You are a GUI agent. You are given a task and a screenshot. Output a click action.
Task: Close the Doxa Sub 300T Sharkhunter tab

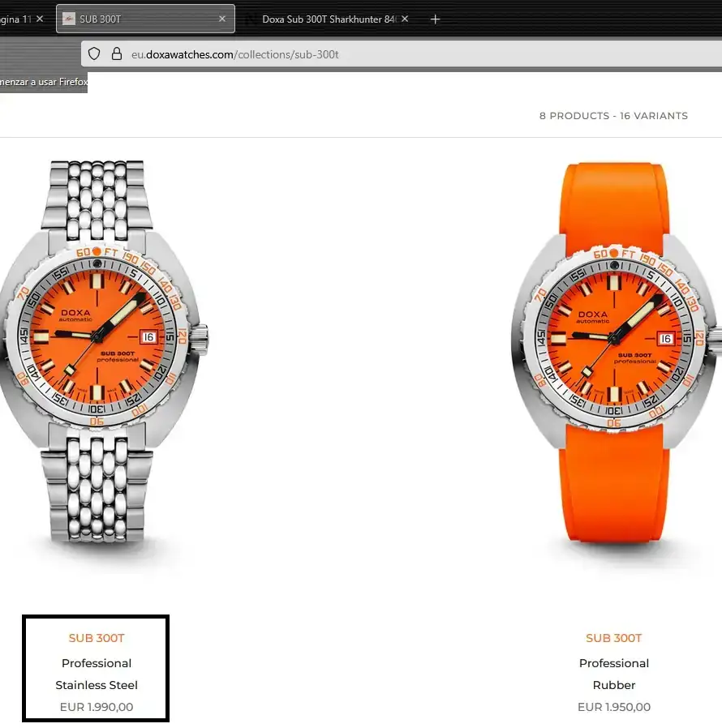(405, 19)
